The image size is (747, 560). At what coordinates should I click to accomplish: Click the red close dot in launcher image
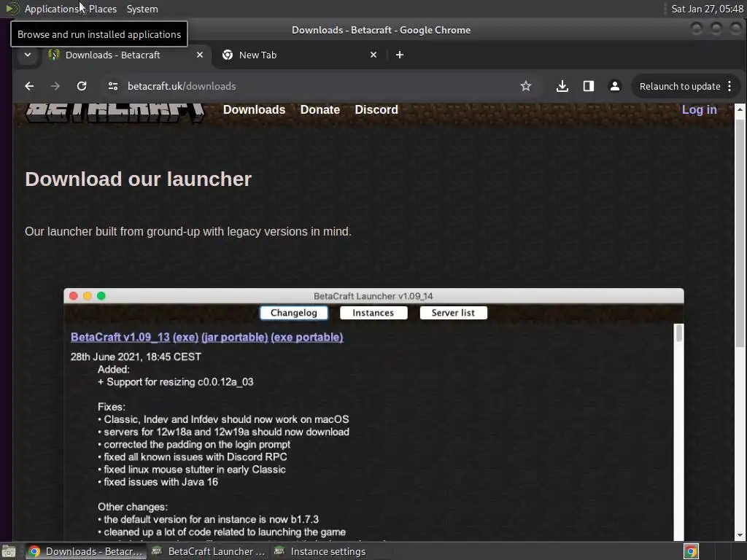tap(74, 296)
